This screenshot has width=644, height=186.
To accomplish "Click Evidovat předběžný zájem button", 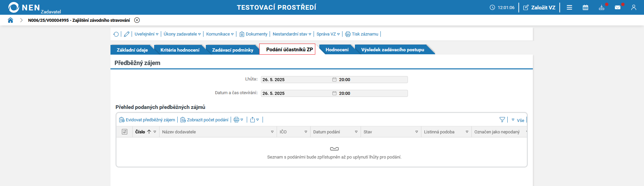I will 147,120.
